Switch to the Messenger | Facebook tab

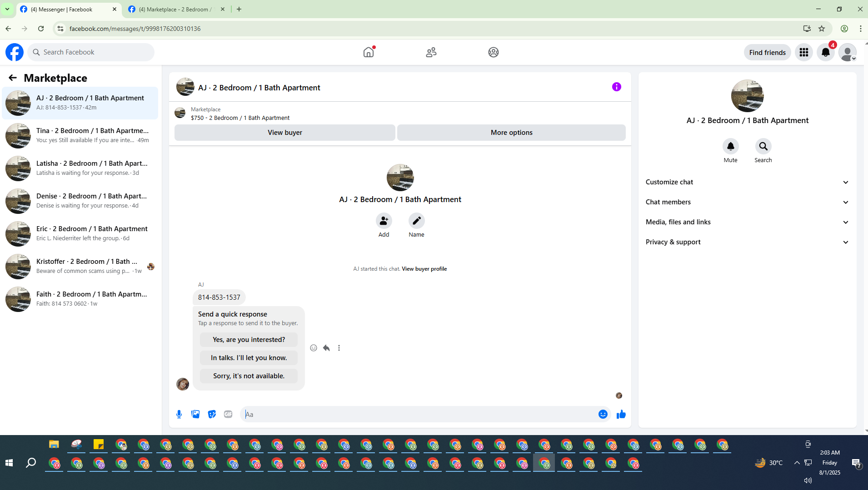(x=68, y=9)
